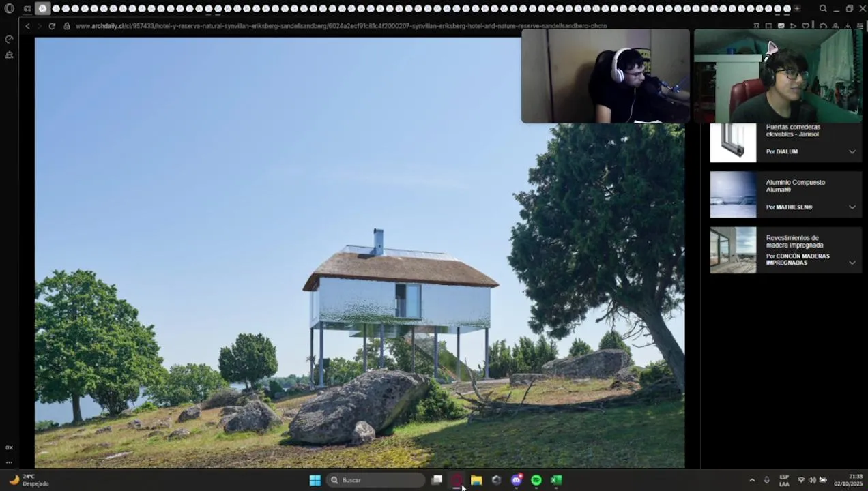Image resolution: width=868 pixels, height=491 pixels.
Task: Open the Wi-Fi network tray icon
Action: tap(801, 480)
